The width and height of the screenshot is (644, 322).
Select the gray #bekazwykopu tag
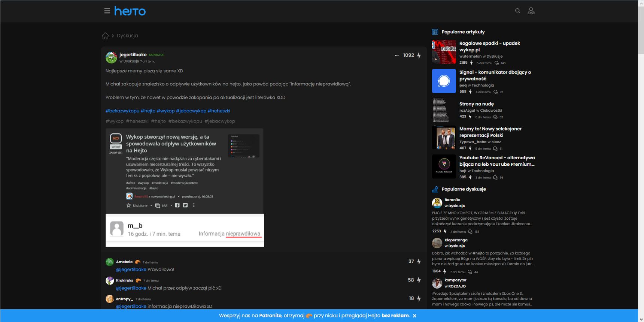point(185,121)
